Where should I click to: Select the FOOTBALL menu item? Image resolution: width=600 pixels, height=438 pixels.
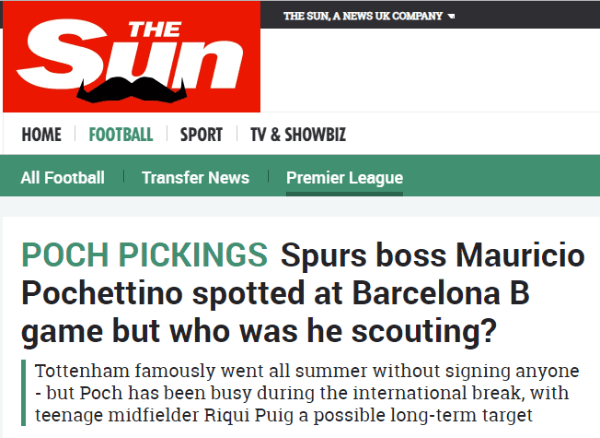click(x=120, y=135)
